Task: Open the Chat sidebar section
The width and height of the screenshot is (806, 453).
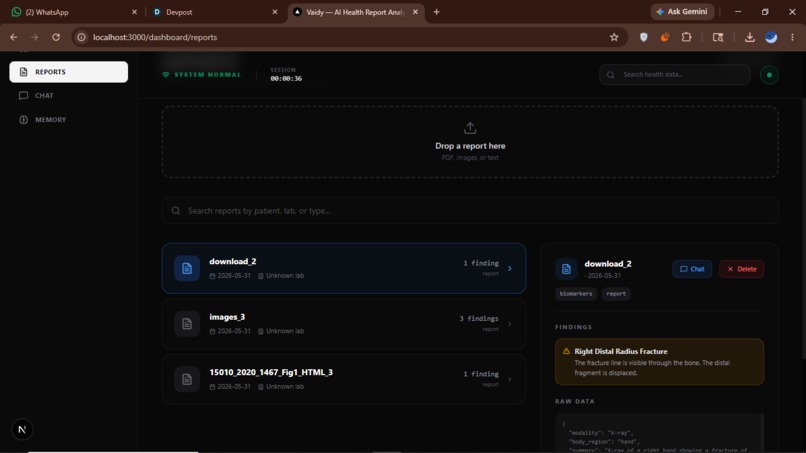Action: click(68, 96)
